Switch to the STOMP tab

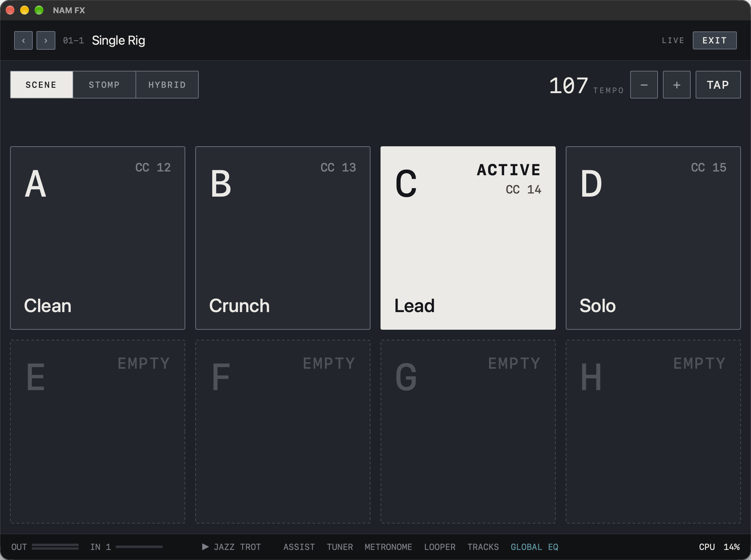point(104,85)
